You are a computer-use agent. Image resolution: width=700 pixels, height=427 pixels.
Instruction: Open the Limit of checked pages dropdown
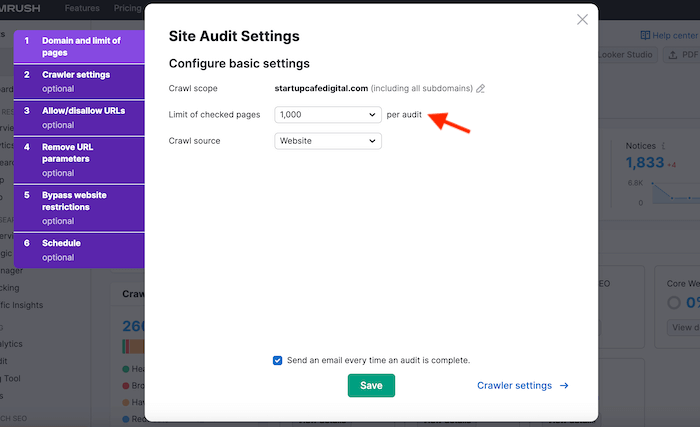tap(328, 115)
